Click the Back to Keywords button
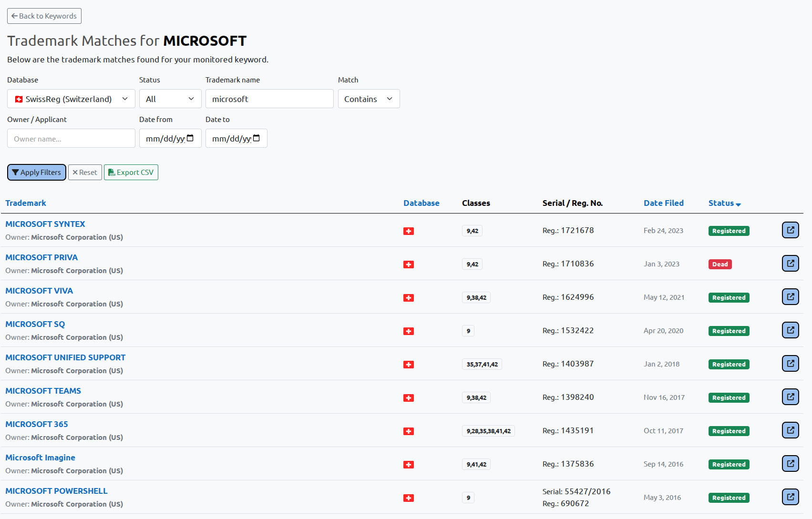Screen dimensions: 812x519 pyautogui.click(x=44, y=16)
